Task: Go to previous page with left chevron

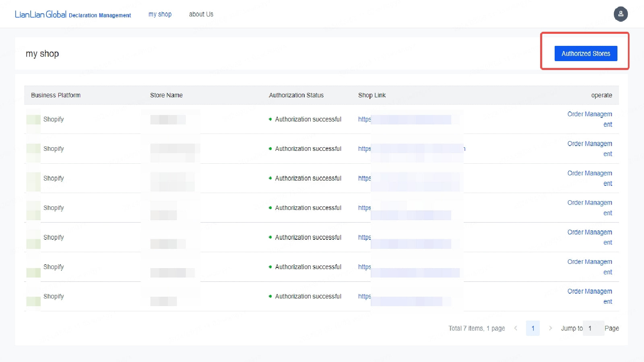Action: tap(516, 328)
